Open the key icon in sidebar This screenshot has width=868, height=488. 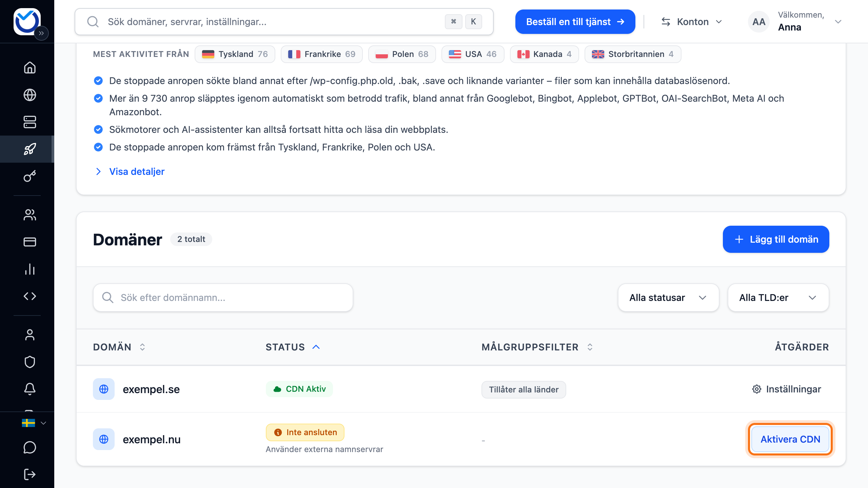pos(30,176)
